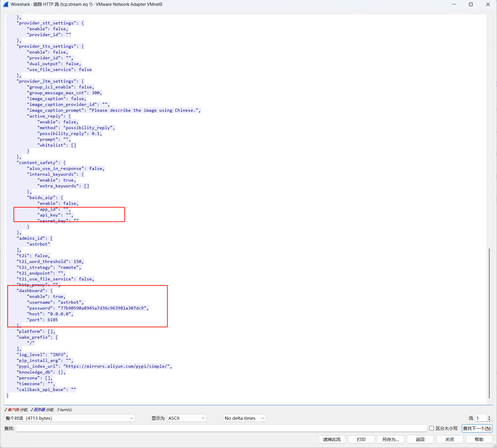Click the "platform": [] line
Image resolution: width=497 pixels, height=448 pixels.
36,331
